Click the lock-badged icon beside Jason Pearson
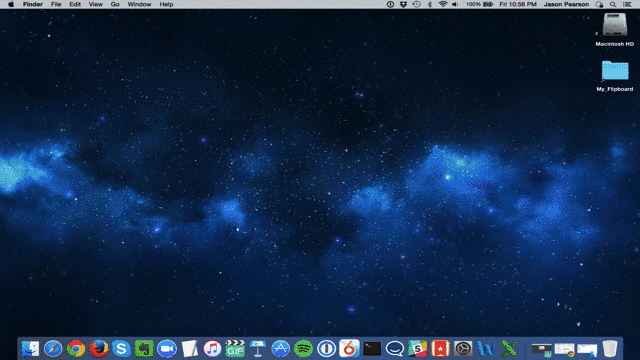This screenshot has height=360, width=640. click(599, 4)
